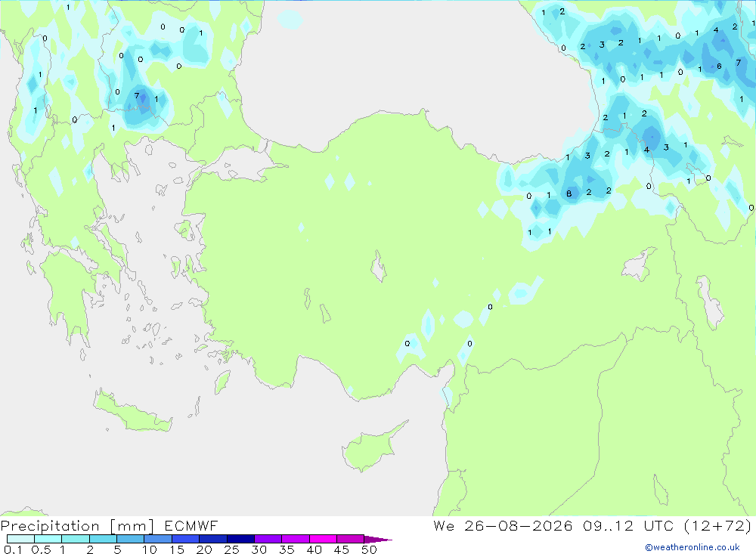Click the 15–20 mm legend color box
The width and height of the screenshot is (756, 554).
click(186, 539)
